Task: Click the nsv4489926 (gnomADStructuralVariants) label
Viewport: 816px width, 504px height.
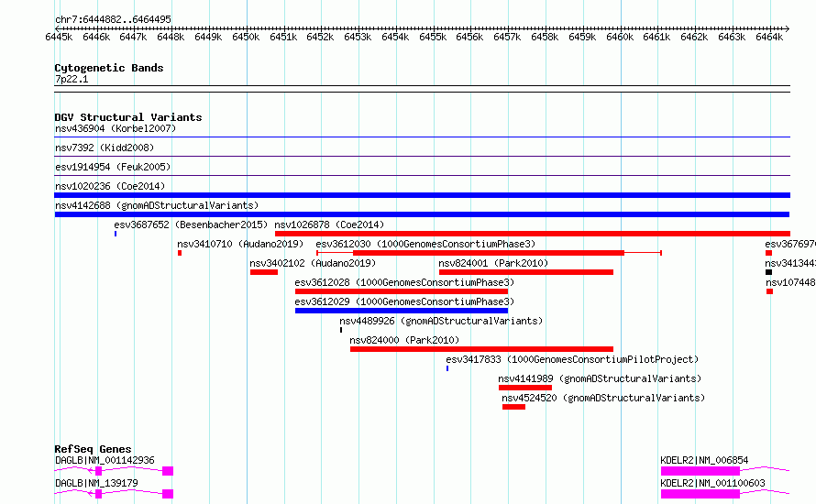Action: tap(441, 321)
